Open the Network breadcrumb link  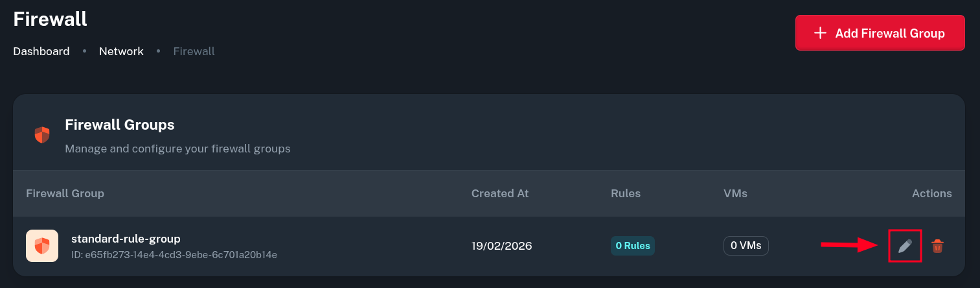121,51
